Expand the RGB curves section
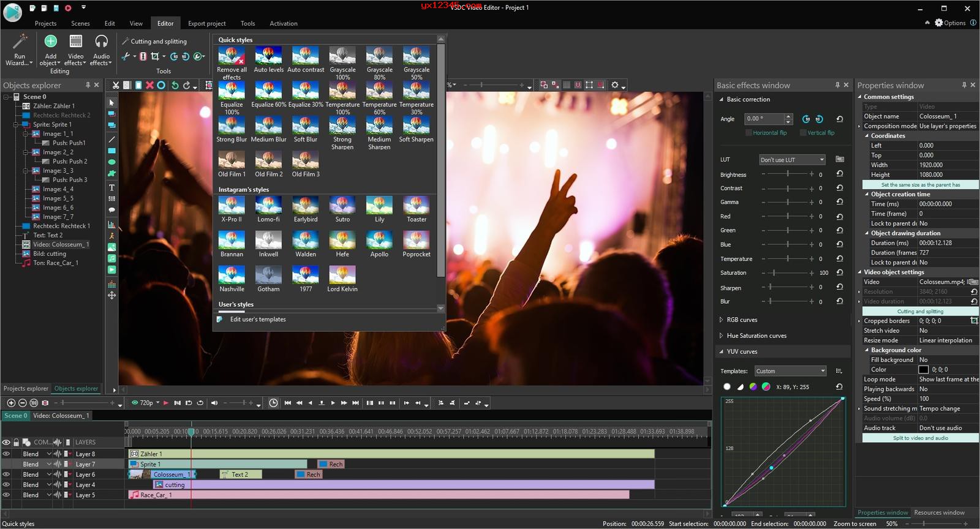 741,320
